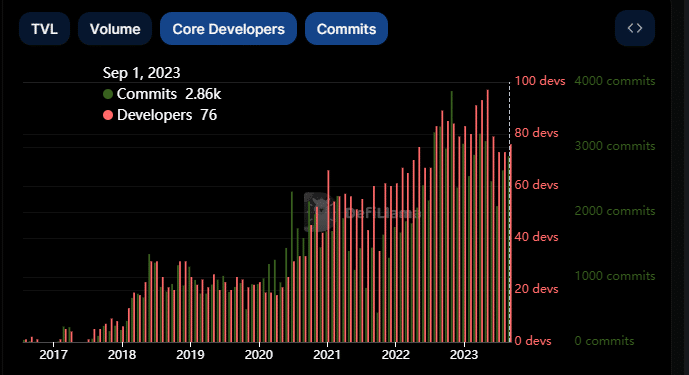Click the tallest red developers bar in 2023
Image resolution: width=689 pixels, height=375 pixels.
487,216
